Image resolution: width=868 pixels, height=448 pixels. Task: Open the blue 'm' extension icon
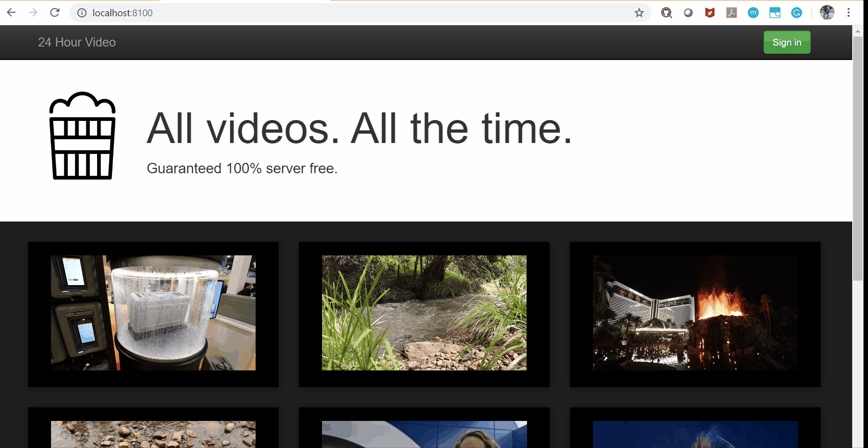[x=753, y=13]
